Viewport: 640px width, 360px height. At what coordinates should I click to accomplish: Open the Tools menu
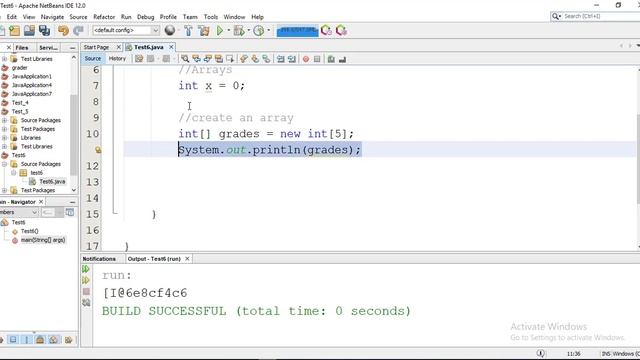tap(211, 17)
